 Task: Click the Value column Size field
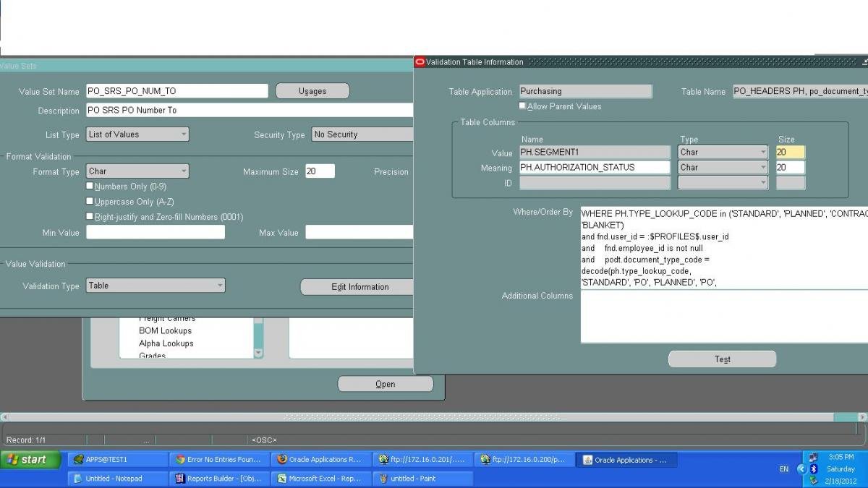click(x=790, y=153)
